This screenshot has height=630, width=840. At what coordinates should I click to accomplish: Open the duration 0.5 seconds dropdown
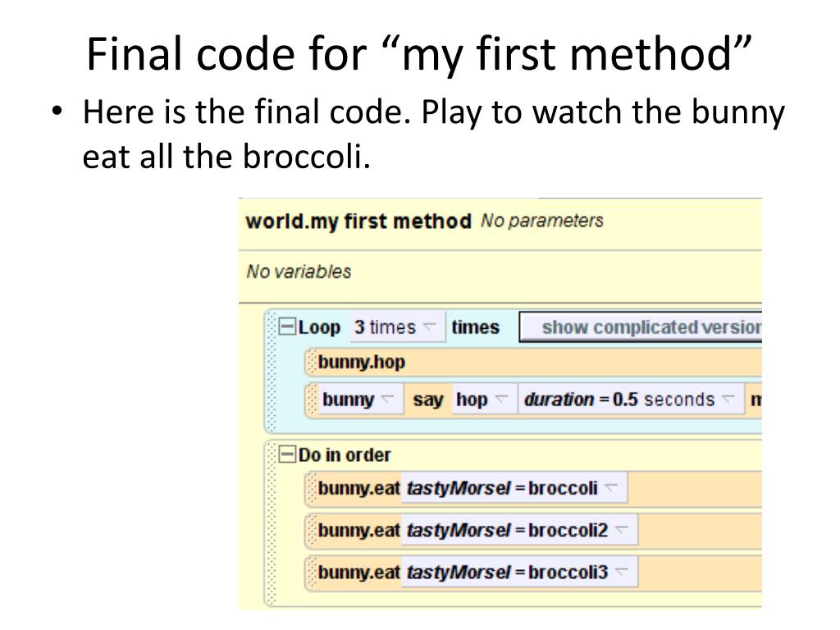pyautogui.click(x=631, y=399)
